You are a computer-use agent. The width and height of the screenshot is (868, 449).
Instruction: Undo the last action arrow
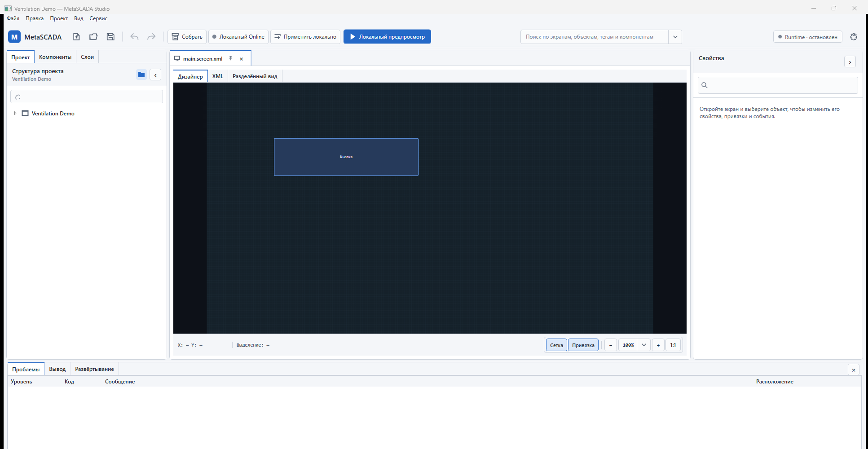coord(134,37)
